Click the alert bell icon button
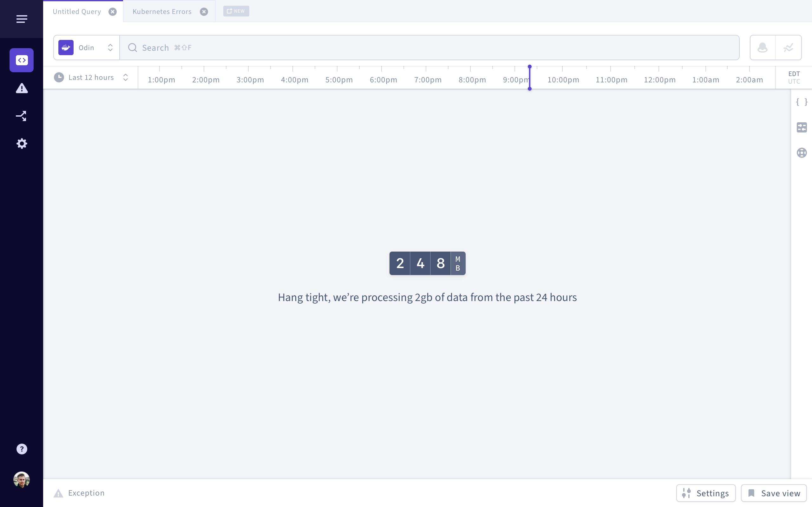The height and width of the screenshot is (507, 812). 763,48
